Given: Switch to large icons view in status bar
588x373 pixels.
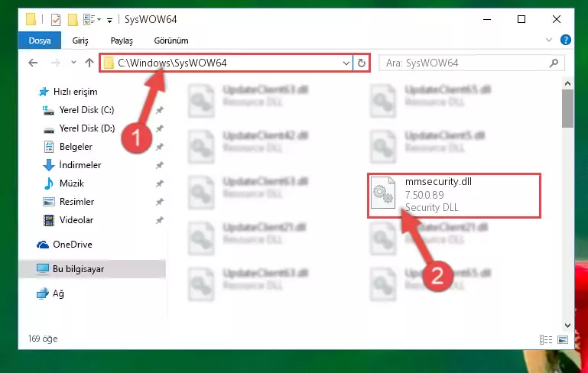Looking at the screenshot, I should (563, 339).
